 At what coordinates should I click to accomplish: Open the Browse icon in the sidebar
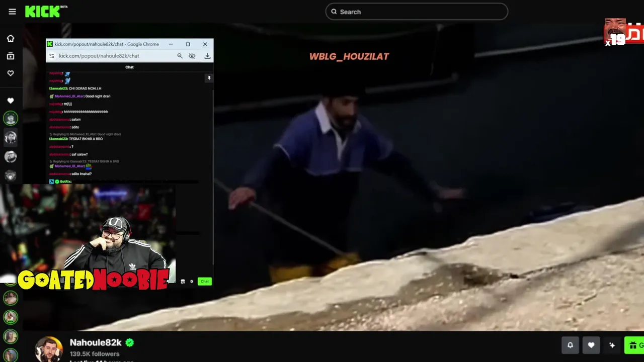(11, 56)
